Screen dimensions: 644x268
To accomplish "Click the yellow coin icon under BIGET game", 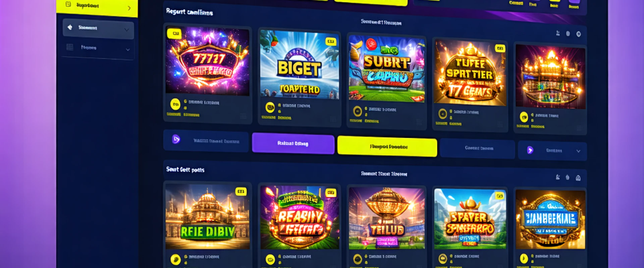I will (x=270, y=107).
